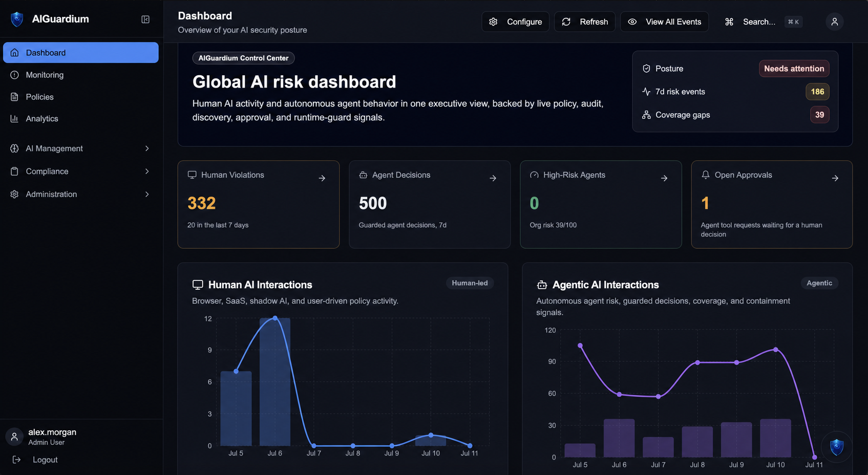Click the Jul 5 point in Agentic chart
Viewport: 868px width, 475px height.
580,346
